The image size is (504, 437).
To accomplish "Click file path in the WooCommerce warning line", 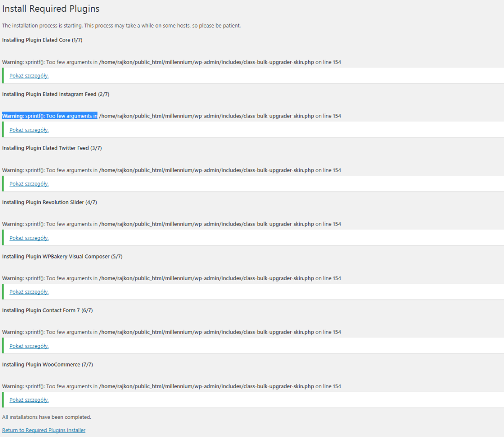I will pyautogui.click(x=206, y=386).
